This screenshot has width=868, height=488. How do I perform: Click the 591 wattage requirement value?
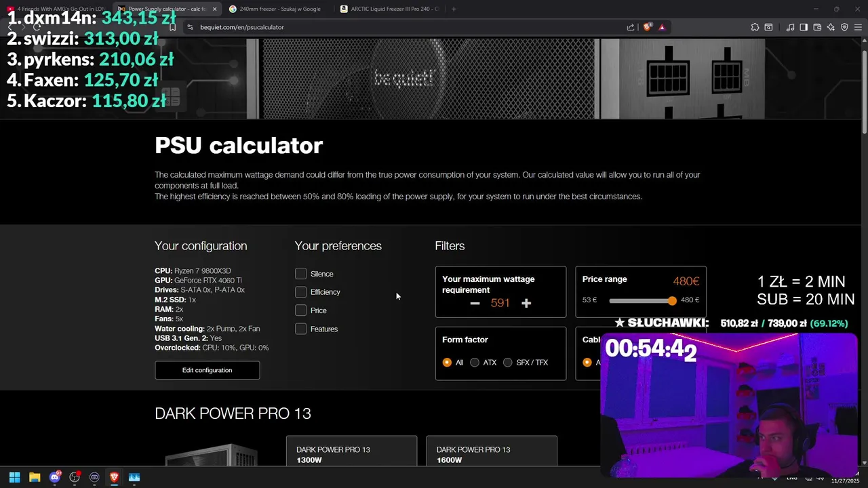pos(500,303)
